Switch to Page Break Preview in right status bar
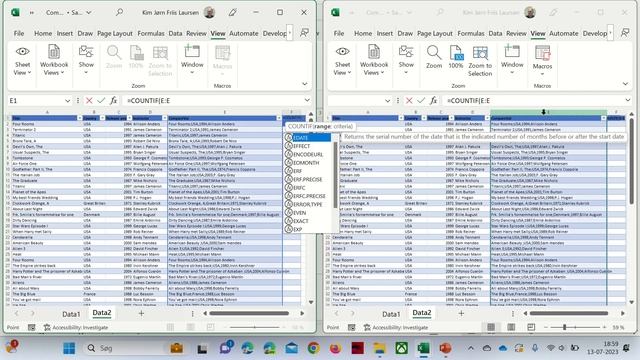The image size is (640, 360). (531, 327)
